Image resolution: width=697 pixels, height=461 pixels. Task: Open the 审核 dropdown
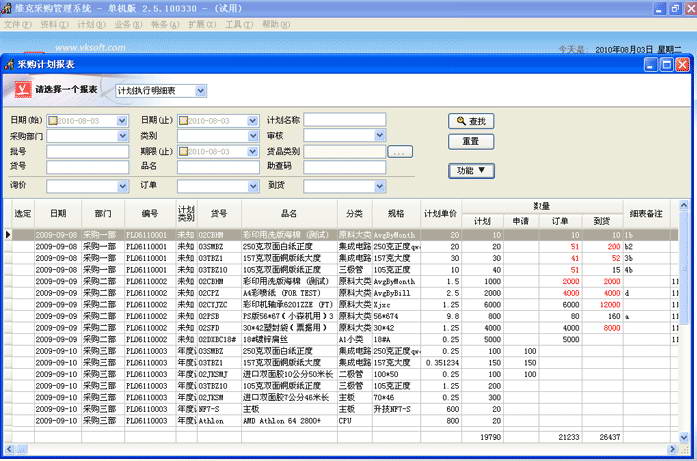(379, 135)
